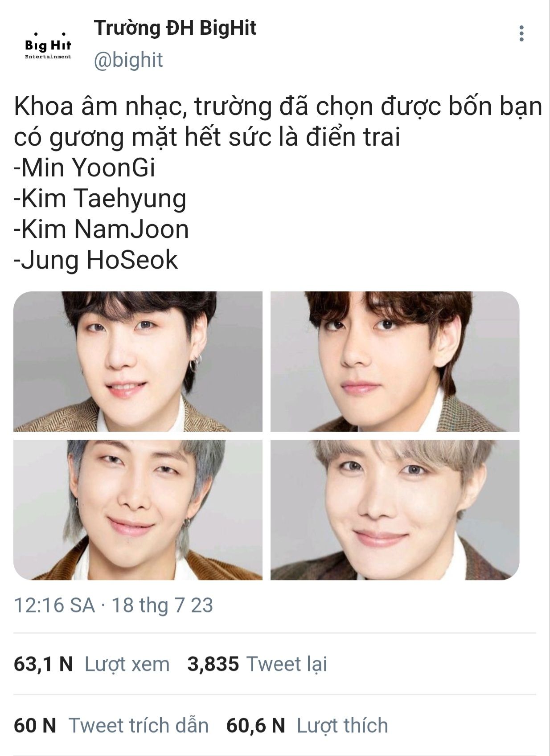Show the 3,835 Tweet lại list
Screen dimensions: 550x756
[x=257, y=664]
